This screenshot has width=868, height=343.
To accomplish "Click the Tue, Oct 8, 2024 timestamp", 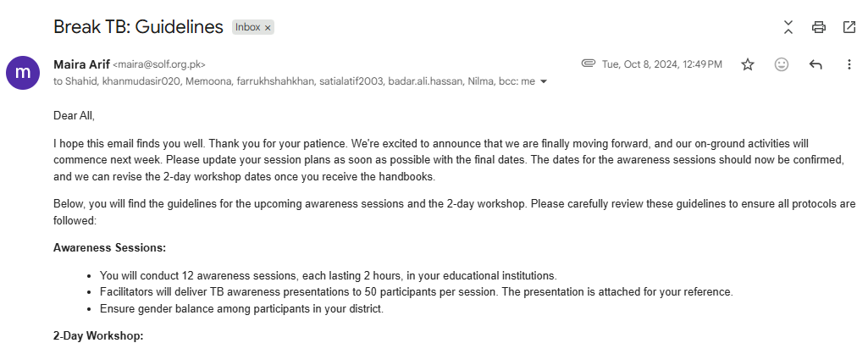I will coord(662,64).
